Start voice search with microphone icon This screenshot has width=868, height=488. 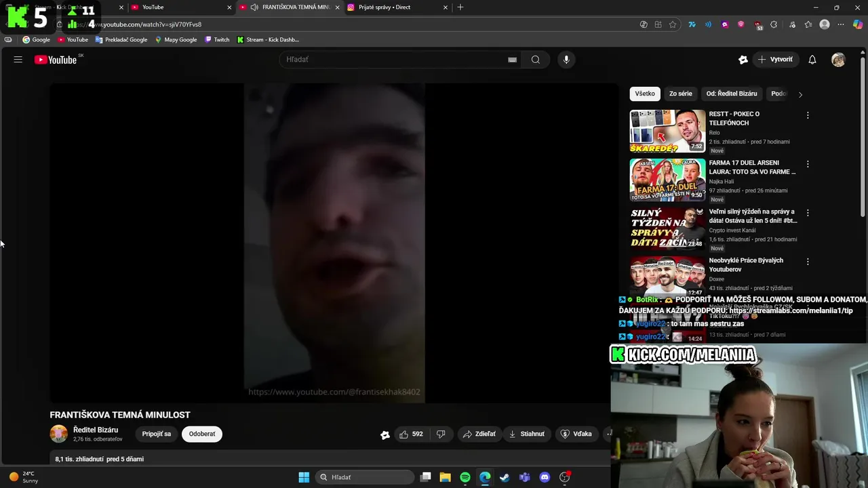566,60
